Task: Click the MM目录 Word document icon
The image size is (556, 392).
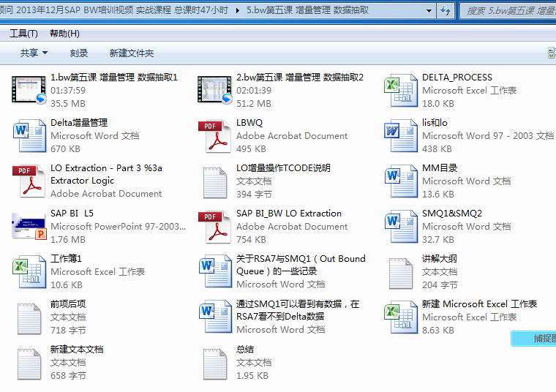Action: pos(401,181)
